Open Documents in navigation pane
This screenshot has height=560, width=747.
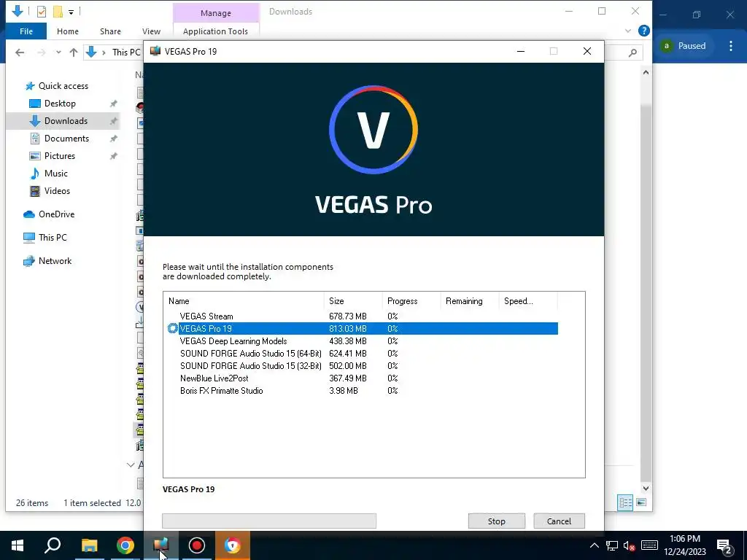click(x=66, y=139)
